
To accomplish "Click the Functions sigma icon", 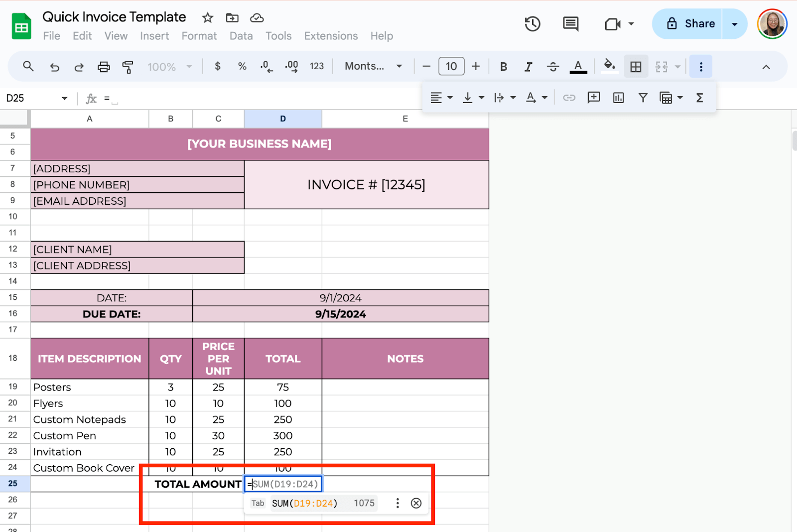I will point(699,98).
